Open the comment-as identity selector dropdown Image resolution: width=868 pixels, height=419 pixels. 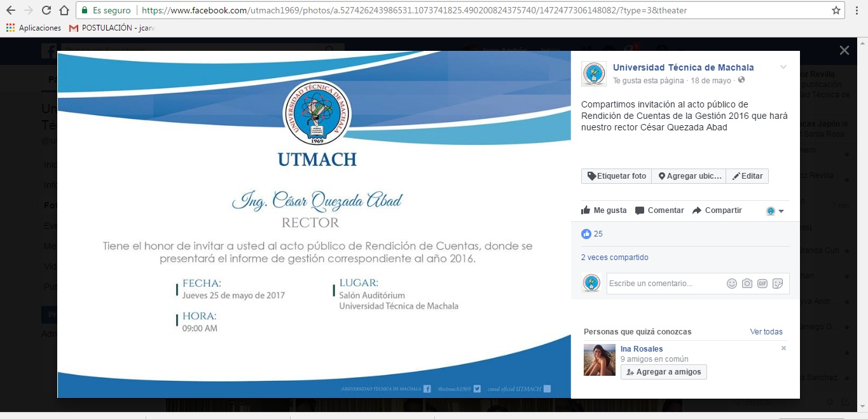pyautogui.click(x=775, y=211)
